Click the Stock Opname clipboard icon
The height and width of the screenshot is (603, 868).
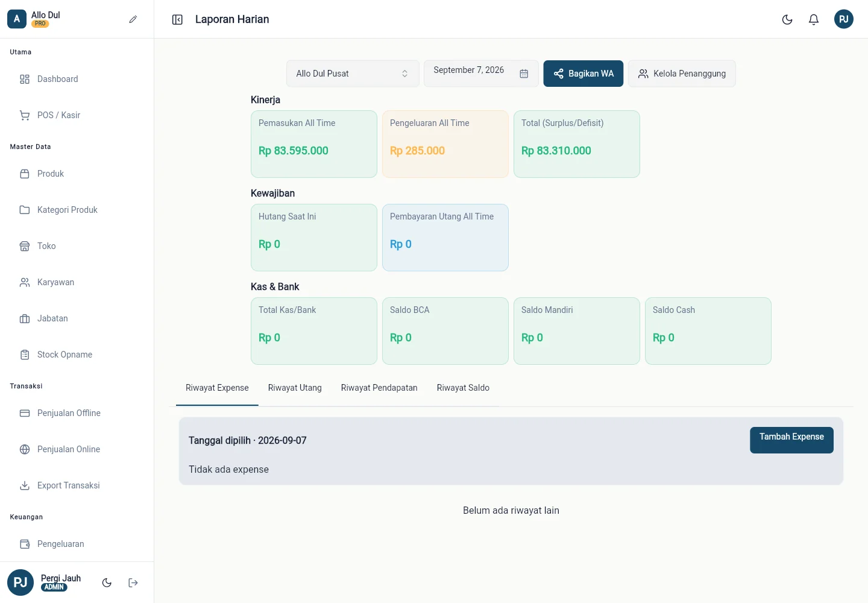click(x=25, y=355)
